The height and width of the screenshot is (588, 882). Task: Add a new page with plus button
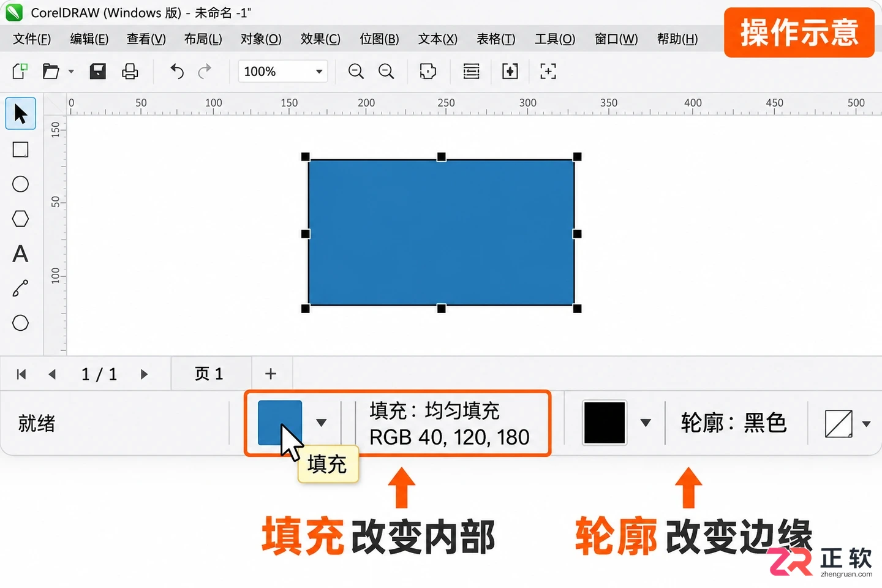pyautogui.click(x=271, y=374)
